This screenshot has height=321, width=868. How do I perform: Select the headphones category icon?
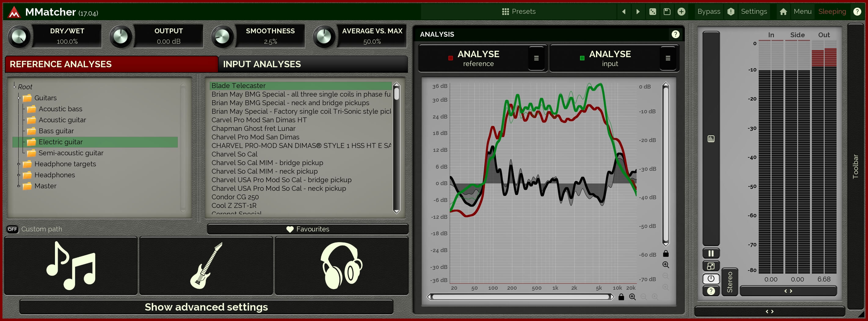tap(341, 266)
